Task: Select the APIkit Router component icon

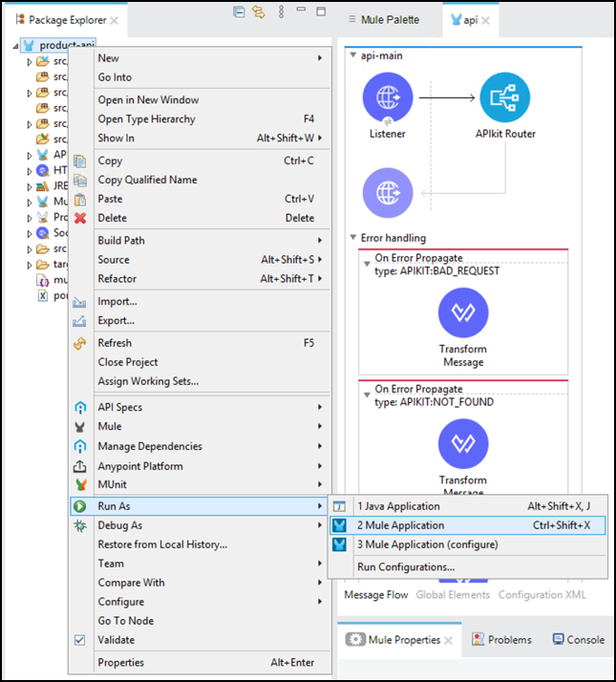Action: tap(504, 97)
